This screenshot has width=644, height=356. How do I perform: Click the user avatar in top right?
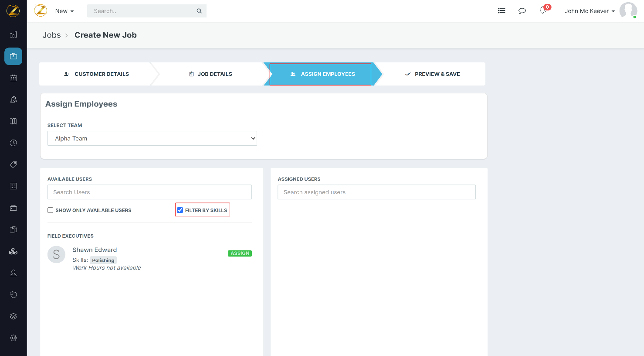pyautogui.click(x=628, y=10)
